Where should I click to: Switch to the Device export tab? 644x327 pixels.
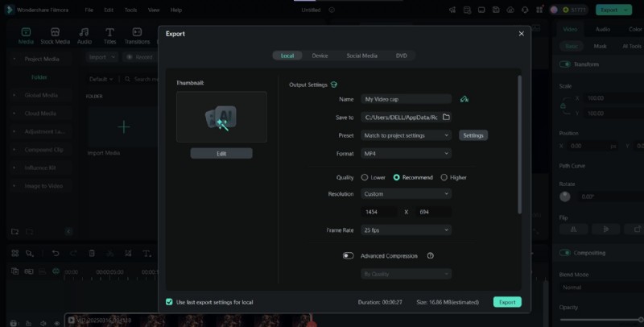[x=320, y=56]
